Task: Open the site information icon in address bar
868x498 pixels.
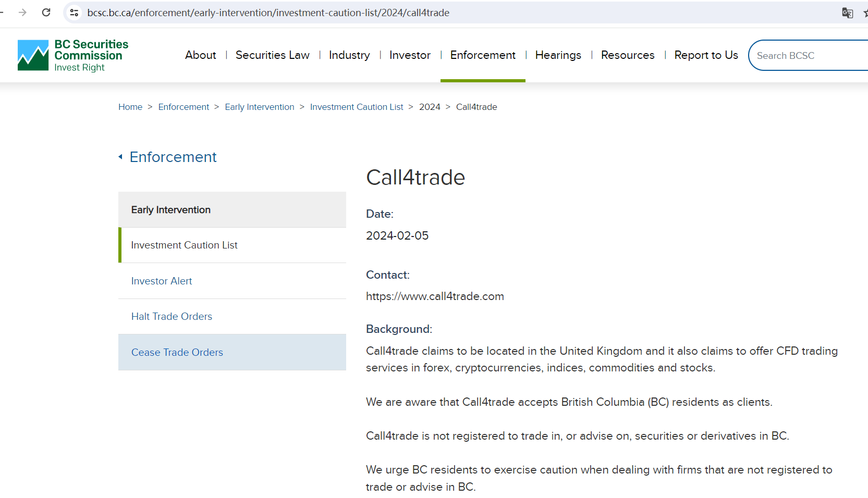Action: (x=75, y=13)
